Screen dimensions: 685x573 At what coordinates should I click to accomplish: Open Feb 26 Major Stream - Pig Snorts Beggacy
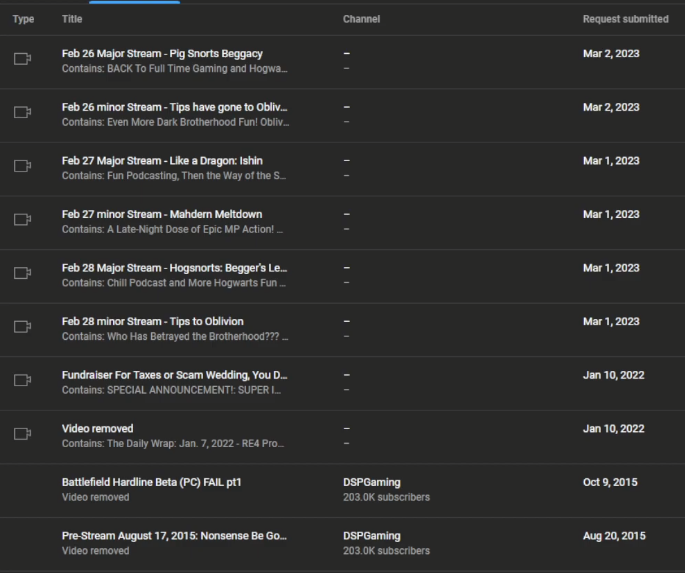(x=162, y=54)
